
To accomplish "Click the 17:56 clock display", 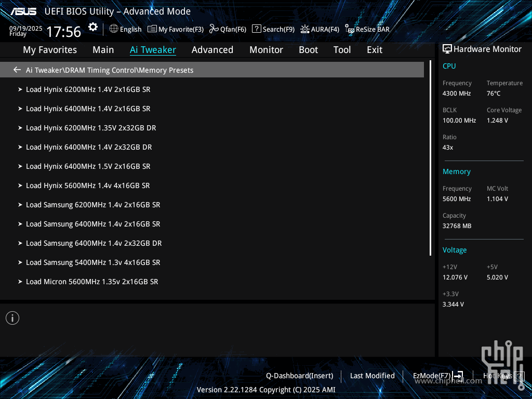I will (x=63, y=32).
